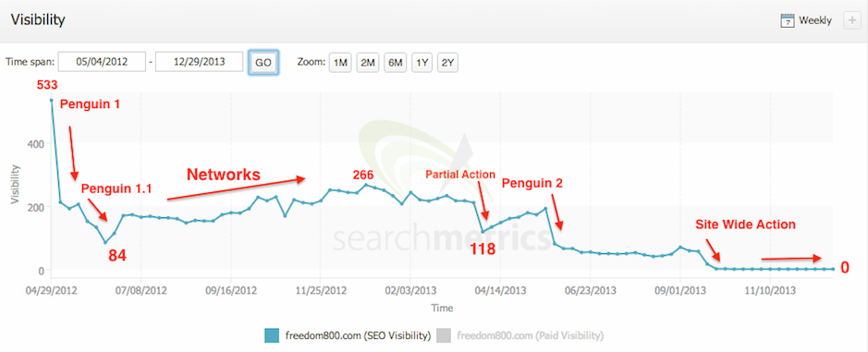Choose the 2Y zoom range

click(x=447, y=63)
